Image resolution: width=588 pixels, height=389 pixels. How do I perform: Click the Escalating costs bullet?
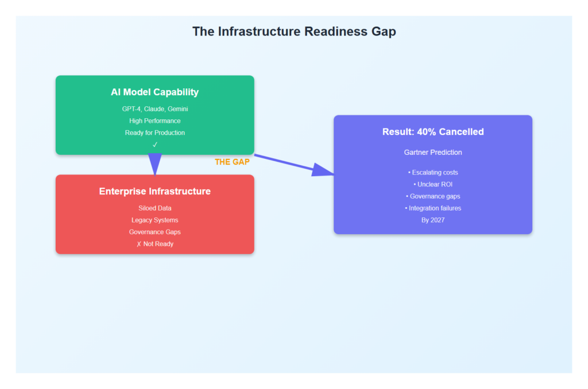433,173
